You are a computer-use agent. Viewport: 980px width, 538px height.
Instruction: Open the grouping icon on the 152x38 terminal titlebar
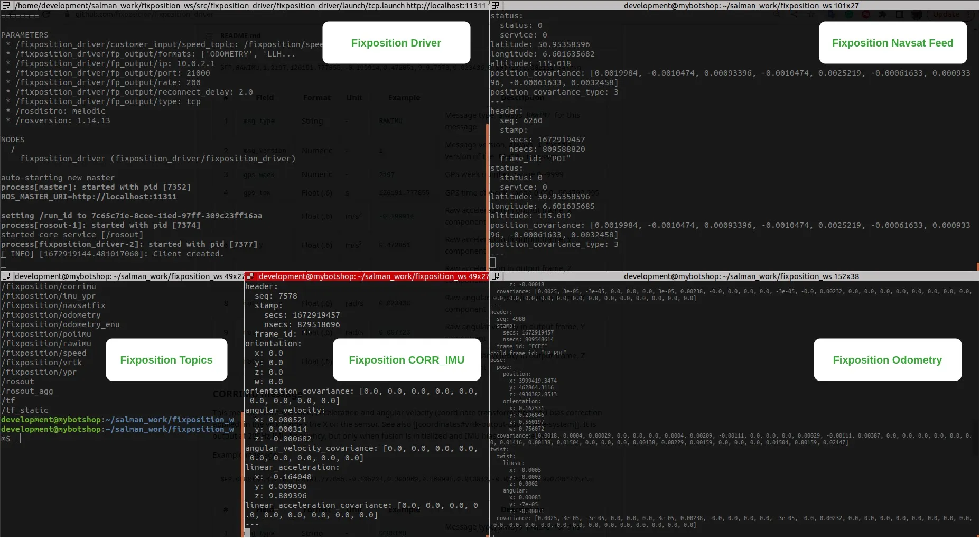point(496,276)
